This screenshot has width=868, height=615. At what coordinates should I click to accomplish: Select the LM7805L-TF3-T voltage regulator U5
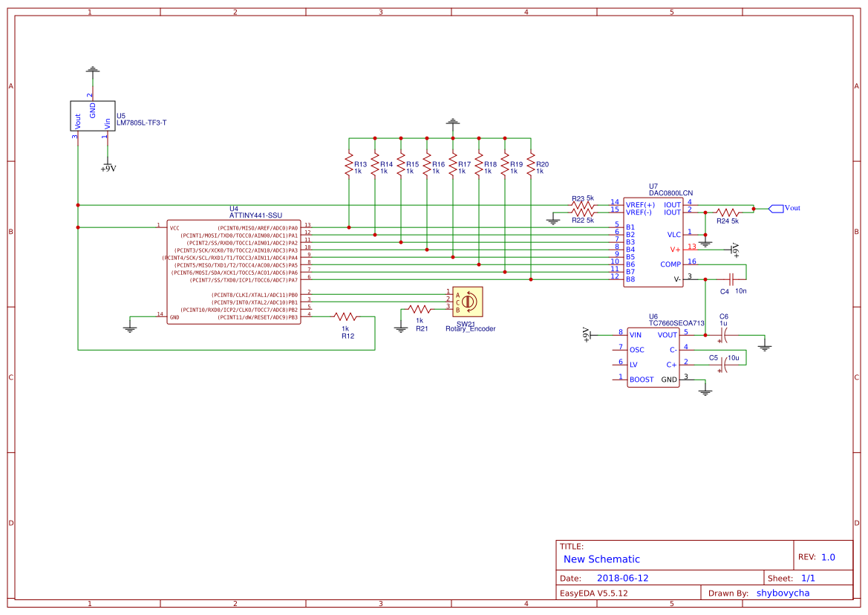[92, 117]
